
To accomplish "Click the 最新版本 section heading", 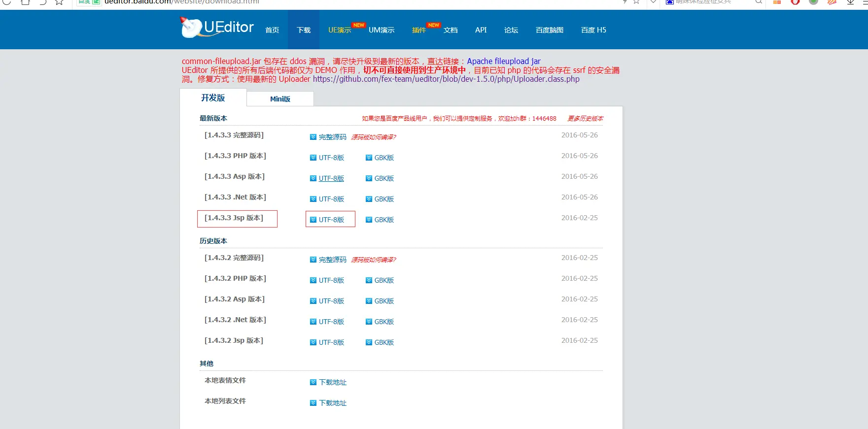I will tap(213, 118).
